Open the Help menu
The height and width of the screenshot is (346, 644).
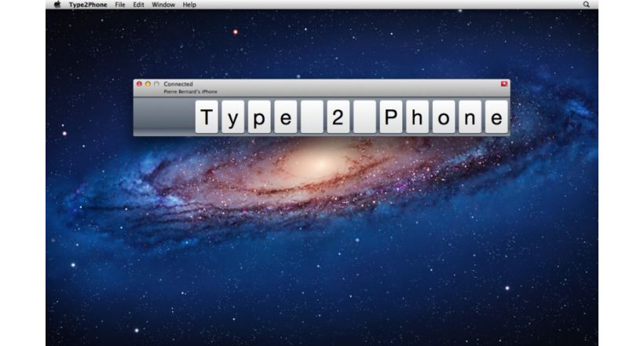[189, 5]
